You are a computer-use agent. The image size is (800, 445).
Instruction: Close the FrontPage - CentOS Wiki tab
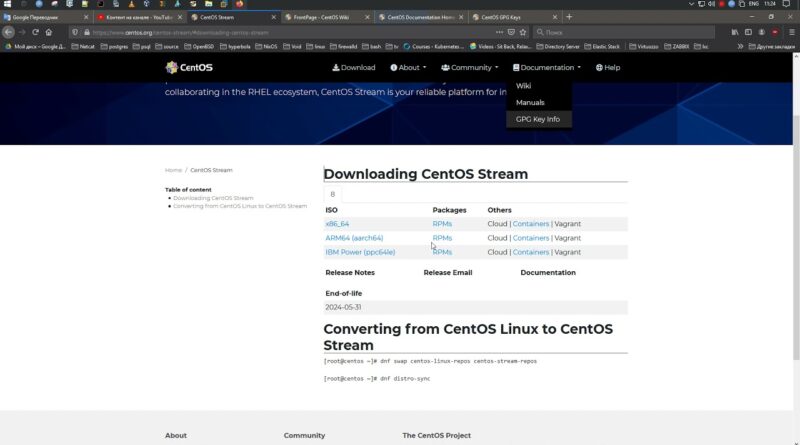coord(367,17)
